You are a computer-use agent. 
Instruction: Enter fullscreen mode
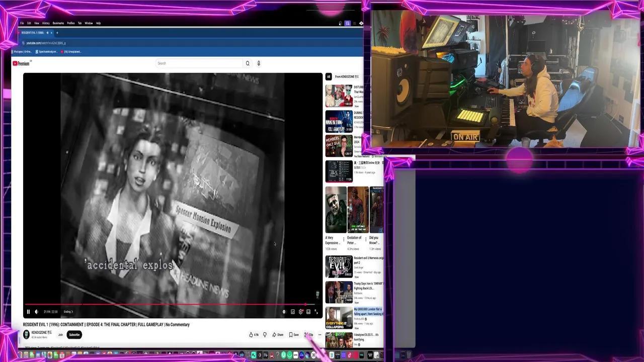316,312
